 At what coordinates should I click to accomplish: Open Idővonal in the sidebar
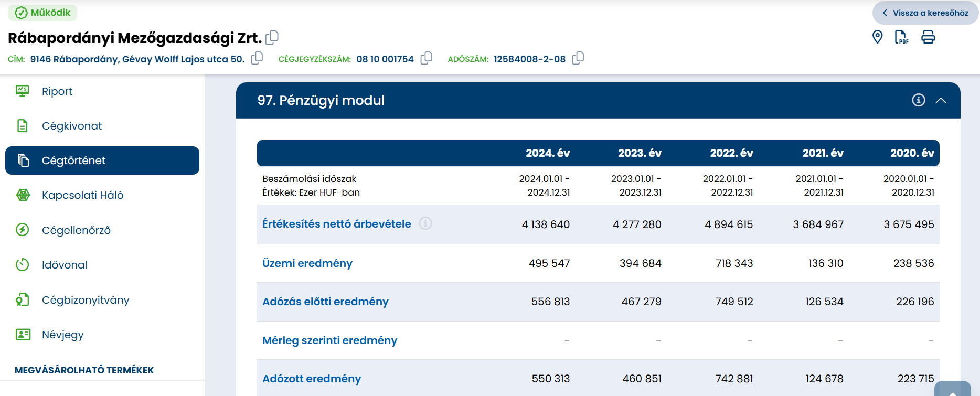point(65,265)
